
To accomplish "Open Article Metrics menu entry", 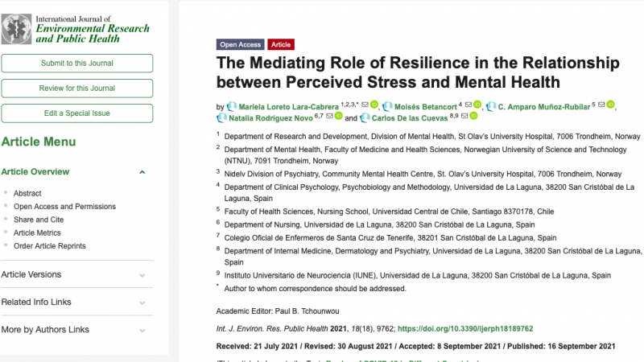I will click(x=38, y=232).
